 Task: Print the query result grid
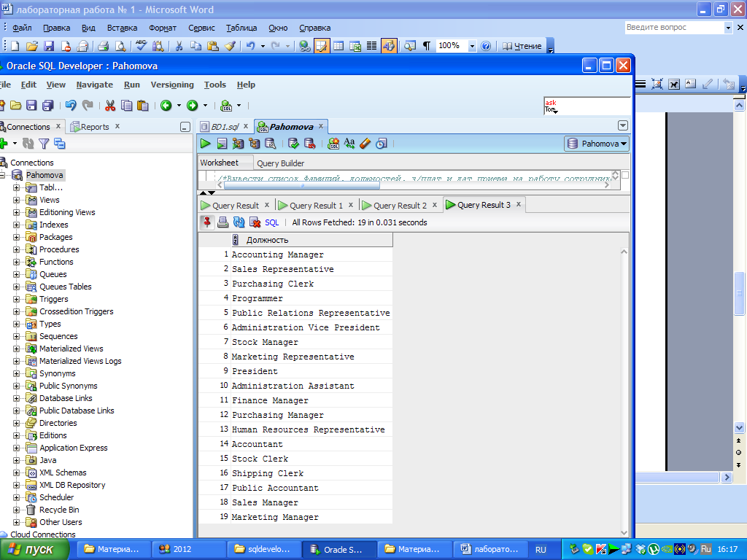coord(223,222)
